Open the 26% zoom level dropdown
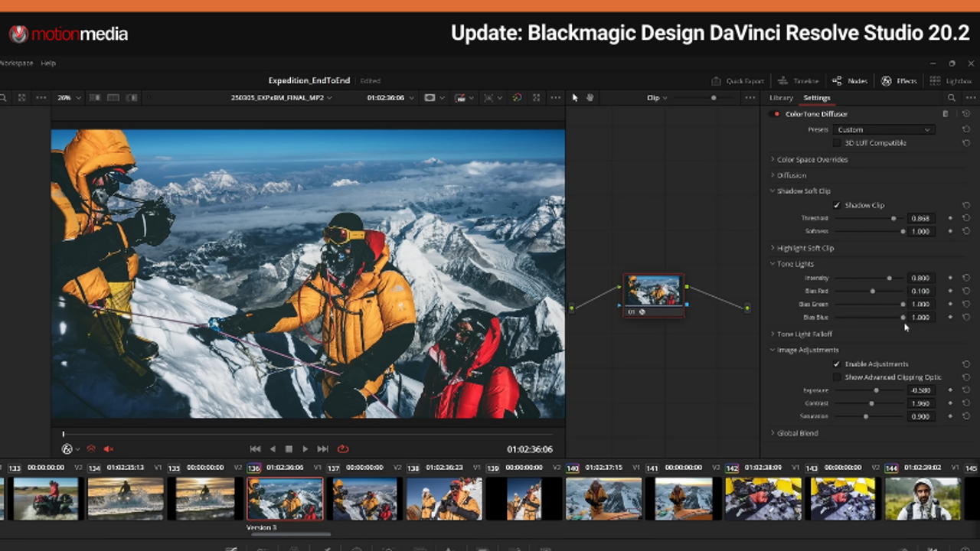Viewport: 980px width, 551px height. [67, 98]
